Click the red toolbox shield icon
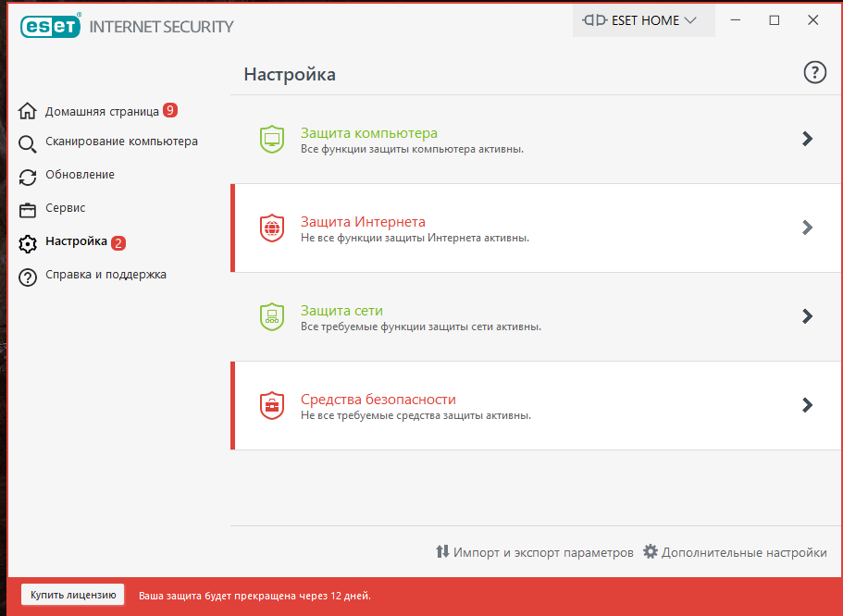Screen dimensions: 843x616 tap(272, 405)
